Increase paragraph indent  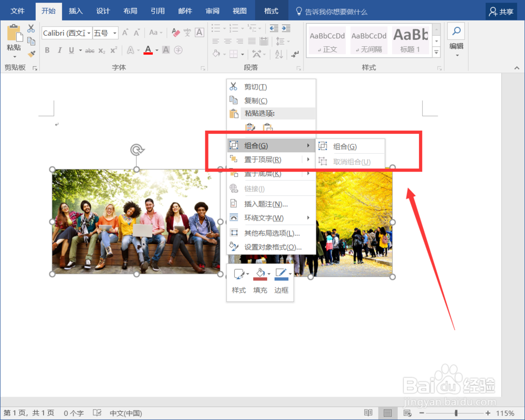pyautogui.click(x=286, y=28)
